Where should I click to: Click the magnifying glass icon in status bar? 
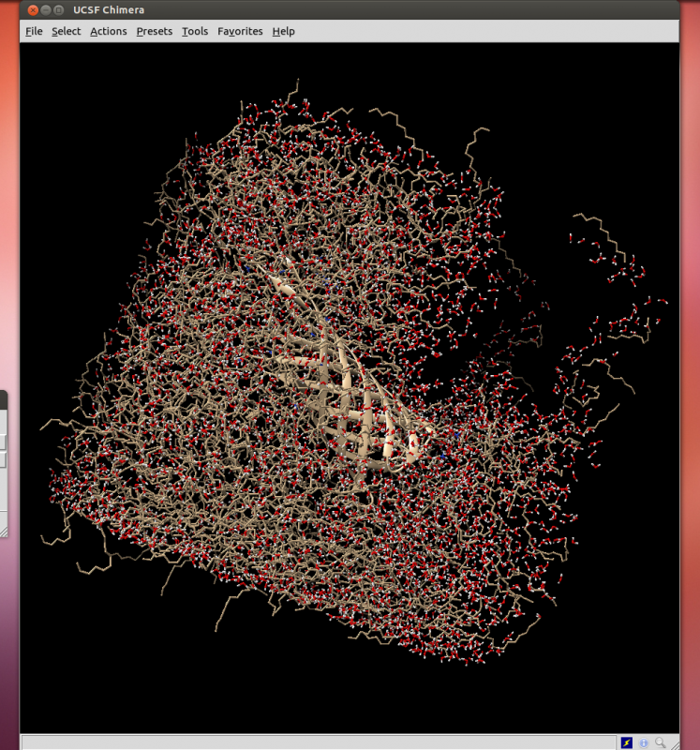pos(661,742)
